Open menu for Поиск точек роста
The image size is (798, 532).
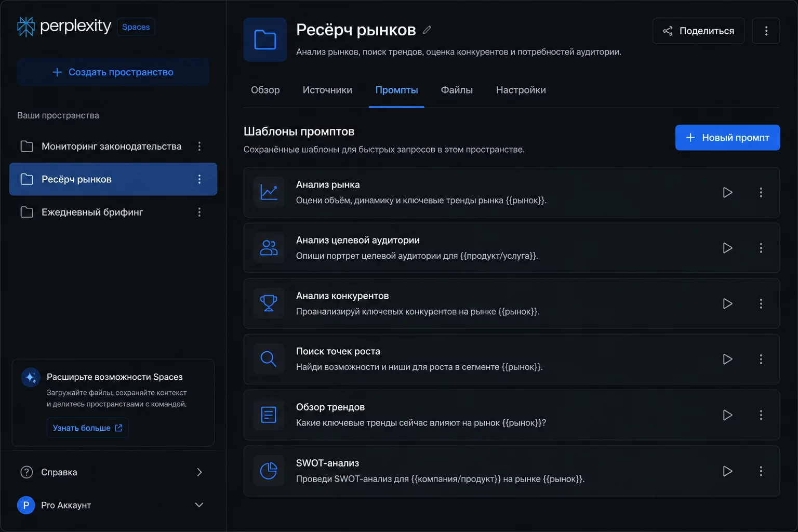(x=761, y=359)
